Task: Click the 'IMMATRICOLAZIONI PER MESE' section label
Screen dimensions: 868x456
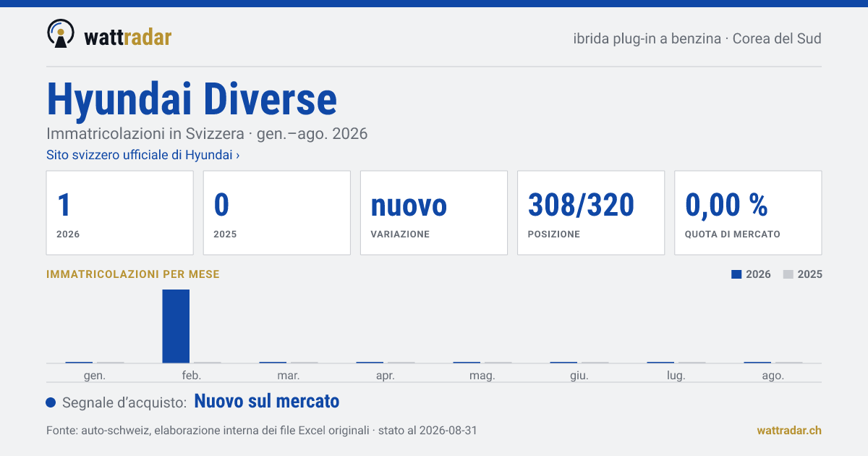Action: 133,274
